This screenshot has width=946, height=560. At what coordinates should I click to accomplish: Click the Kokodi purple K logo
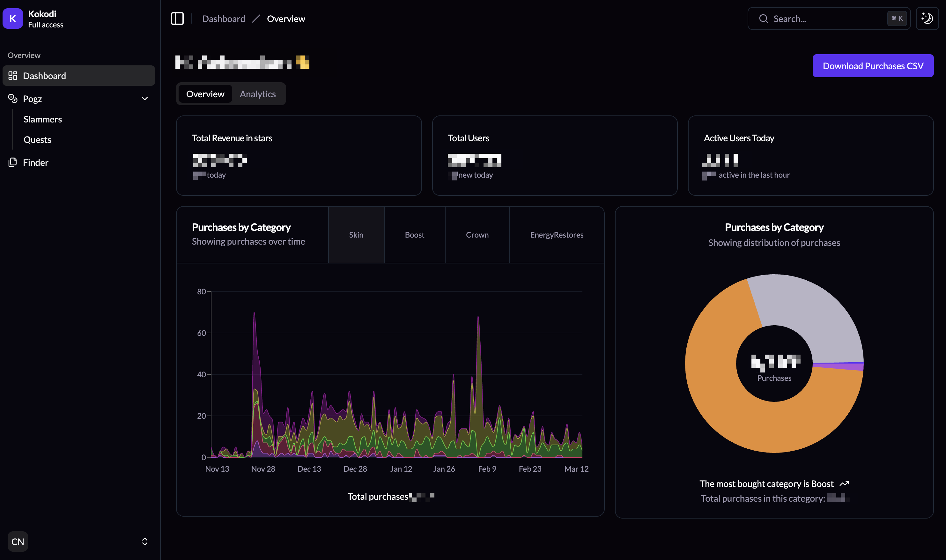tap(13, 18)
